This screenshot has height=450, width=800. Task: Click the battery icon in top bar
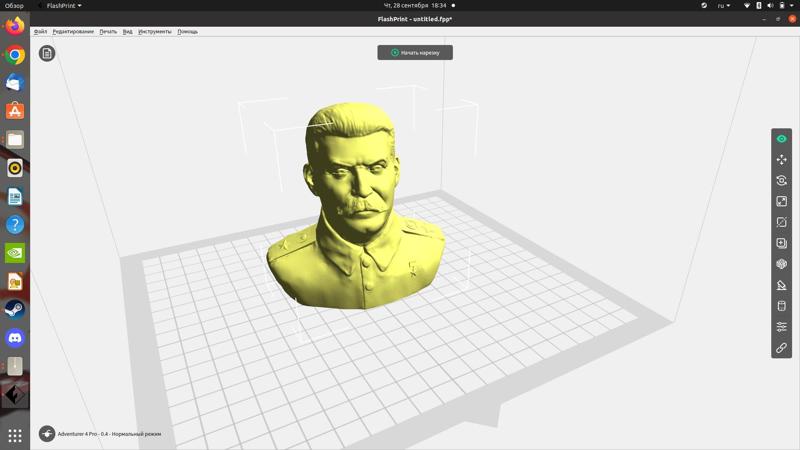(782, 6)
